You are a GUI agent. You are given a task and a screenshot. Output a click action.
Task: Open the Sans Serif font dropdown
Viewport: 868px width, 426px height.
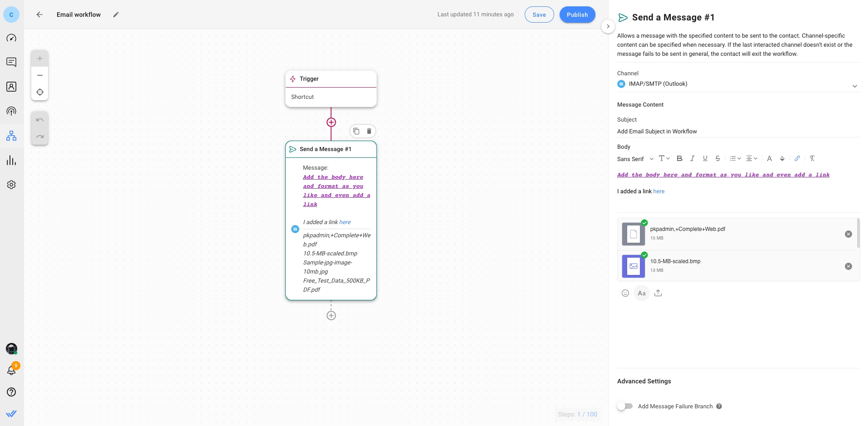[635, 159]
